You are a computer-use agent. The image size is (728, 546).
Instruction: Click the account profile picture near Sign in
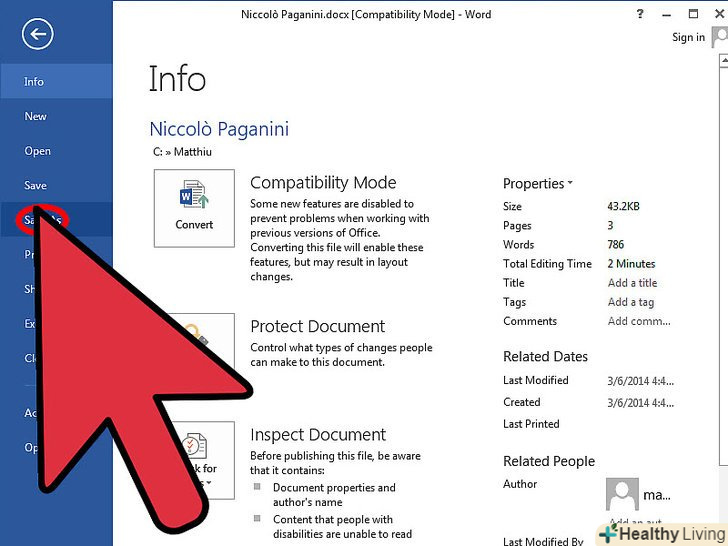720,37
